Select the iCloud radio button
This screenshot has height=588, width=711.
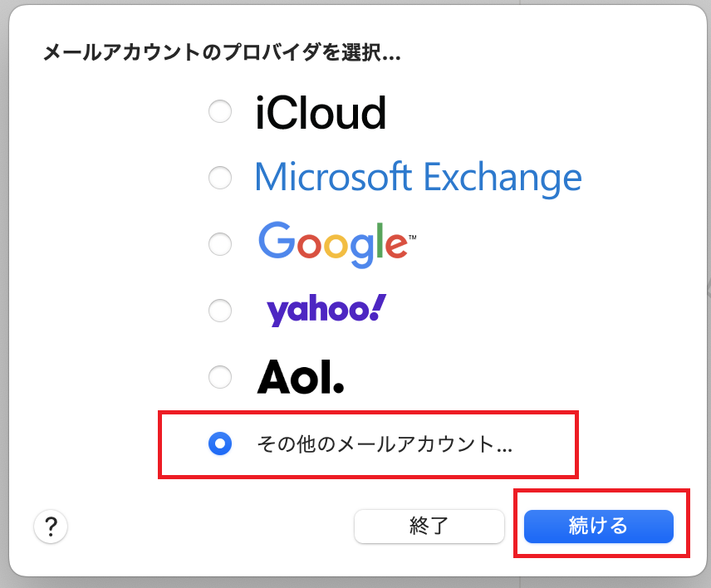coord(220,111)
